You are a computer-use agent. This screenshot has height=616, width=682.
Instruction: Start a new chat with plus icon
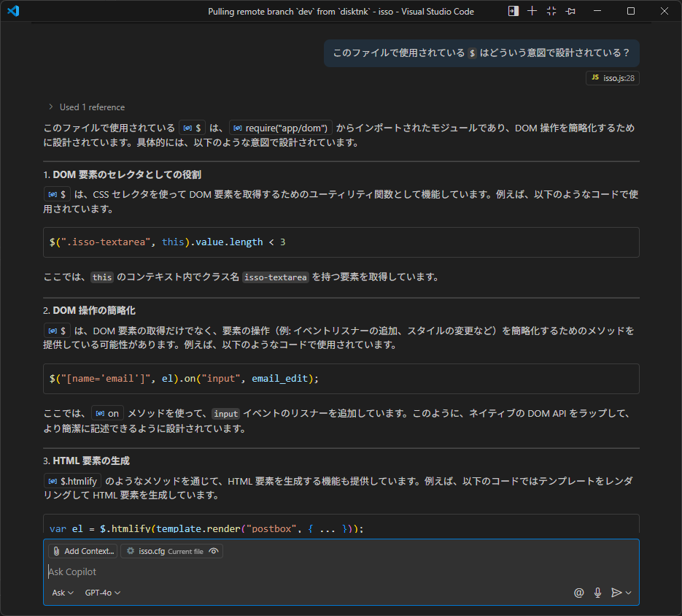[x=532, y=12]
